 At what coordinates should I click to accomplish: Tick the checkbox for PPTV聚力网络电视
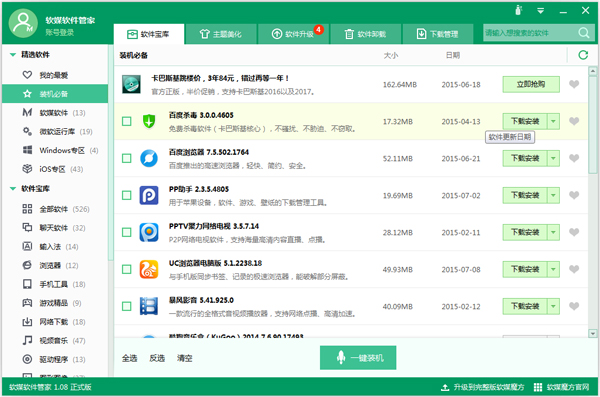127,232
